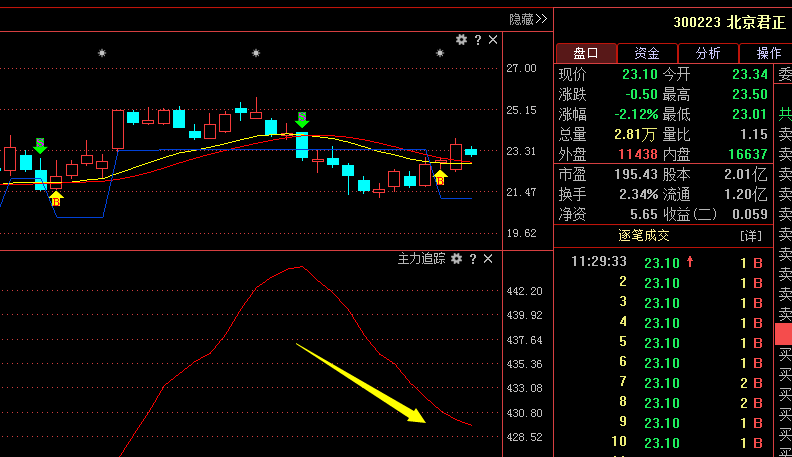The image size is (792, 457).
Task: Click the middle star info marker above the chart
Action: [x=256, y=53]
